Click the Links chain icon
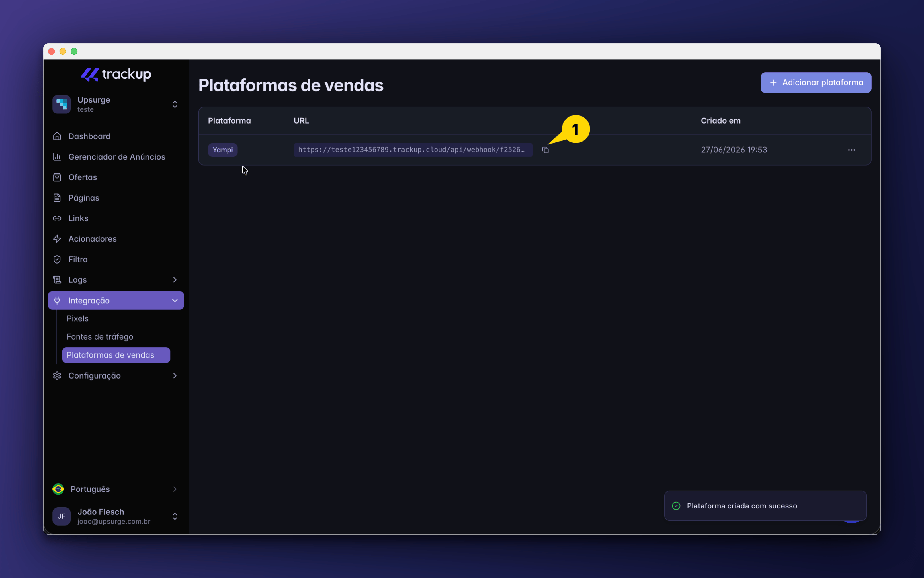 (x=57, y=218)
